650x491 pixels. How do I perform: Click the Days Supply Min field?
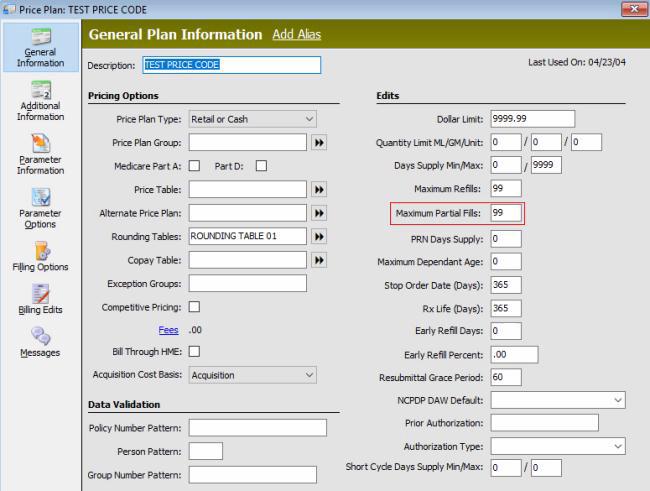506,165
